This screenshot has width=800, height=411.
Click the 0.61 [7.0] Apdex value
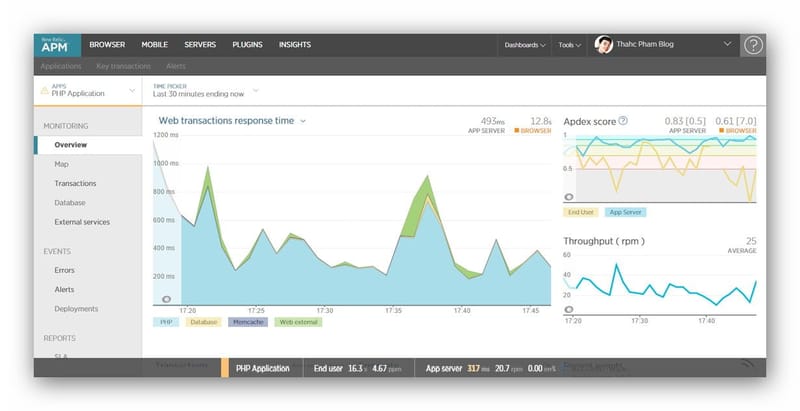pyautogui.click(x=736, y=121)
